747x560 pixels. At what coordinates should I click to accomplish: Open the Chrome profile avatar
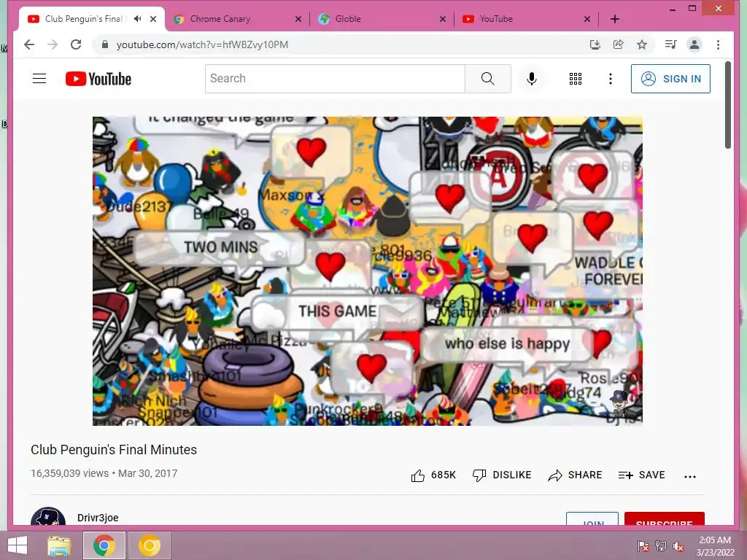tap(694, 44)
